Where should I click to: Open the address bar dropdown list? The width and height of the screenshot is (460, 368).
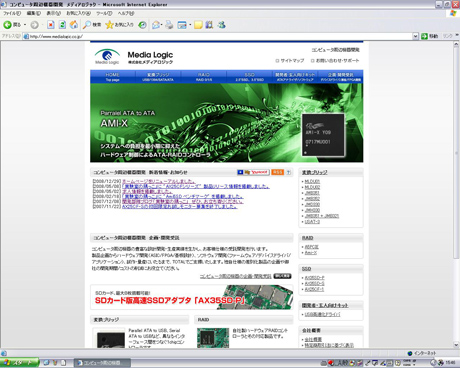tap(415, 36)
